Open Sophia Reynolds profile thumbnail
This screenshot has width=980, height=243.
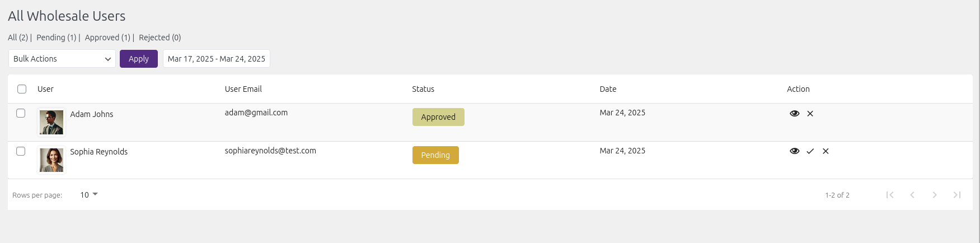51,160
